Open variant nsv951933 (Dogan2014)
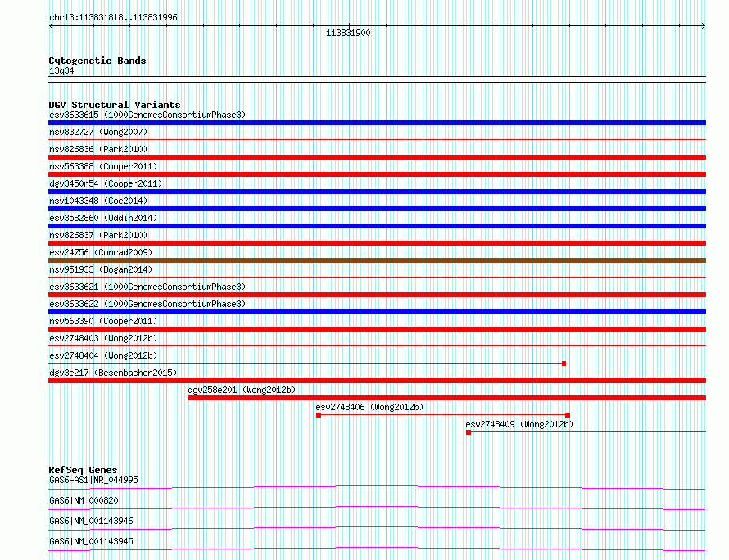This screenshot has width=729, height=560. point(101,269)
